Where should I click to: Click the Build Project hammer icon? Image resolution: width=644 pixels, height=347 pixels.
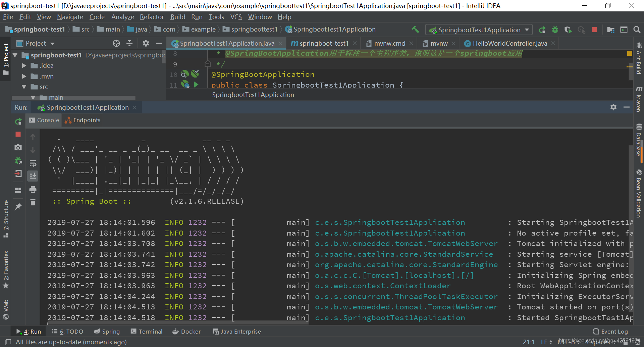click(415, 30)
